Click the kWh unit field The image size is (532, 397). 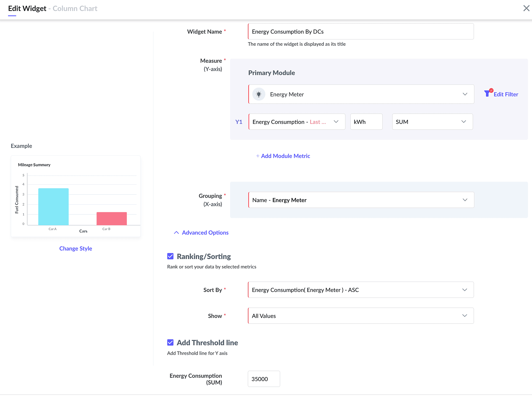tap(366, 122)
